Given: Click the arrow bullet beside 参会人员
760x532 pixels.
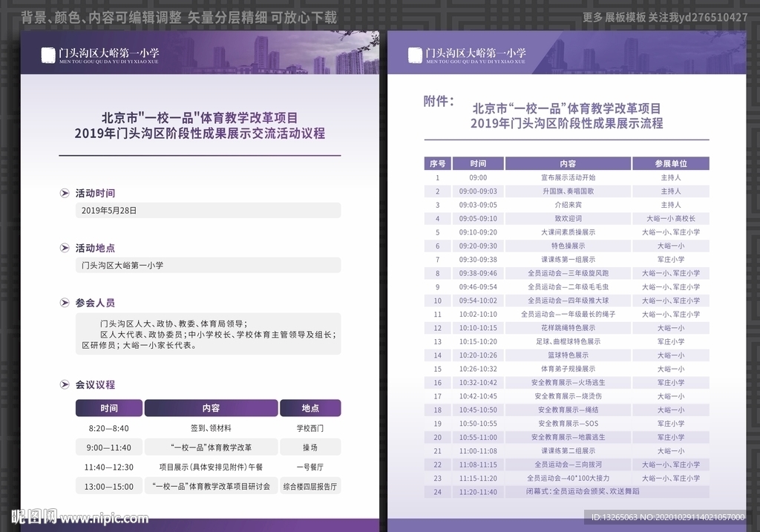Looking at the screenshot, I should coord(65,303).
